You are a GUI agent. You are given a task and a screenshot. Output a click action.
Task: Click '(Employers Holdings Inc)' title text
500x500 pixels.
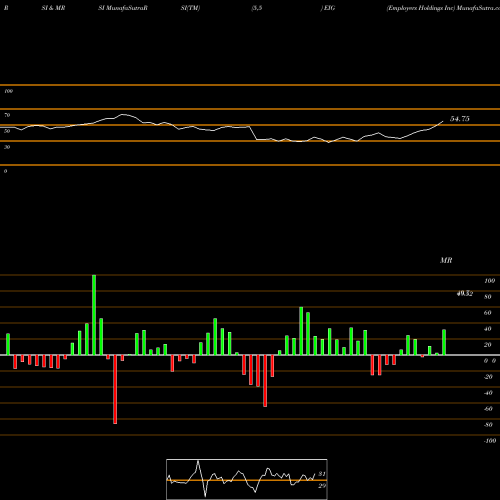[x=421, y=8]
